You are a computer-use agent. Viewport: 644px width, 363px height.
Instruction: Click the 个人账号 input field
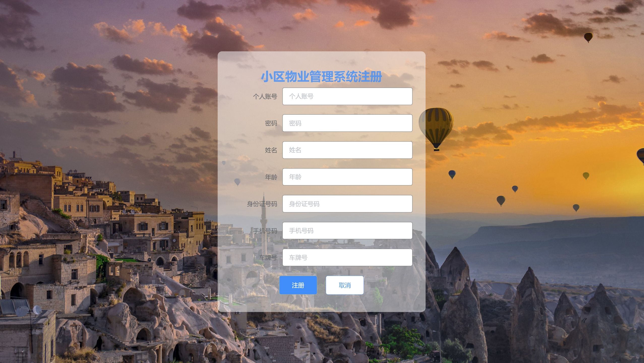pyautogui.click(x=347, y=96)
